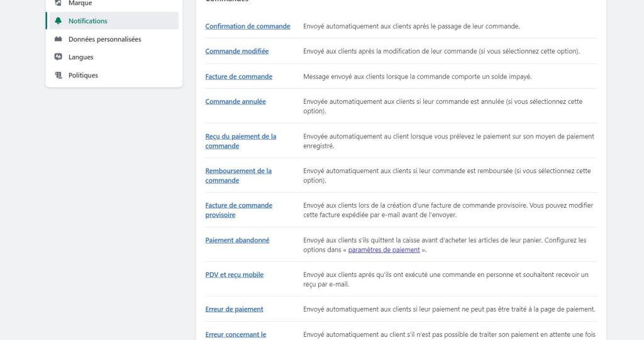Open Confirmation de commande notification template
Viewport: 644px width, 340px height.
[x=248, y=26]
